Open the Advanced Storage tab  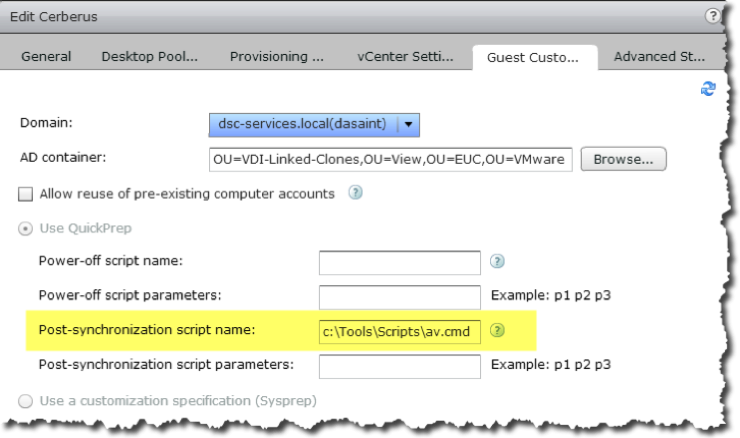click(x=659, y=57)
